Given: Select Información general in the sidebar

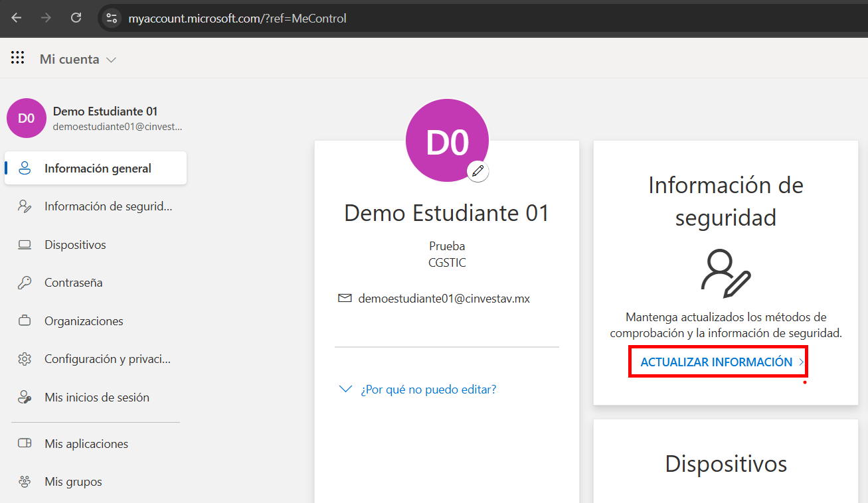Looking at the screenshot, I should pos(98,169).
